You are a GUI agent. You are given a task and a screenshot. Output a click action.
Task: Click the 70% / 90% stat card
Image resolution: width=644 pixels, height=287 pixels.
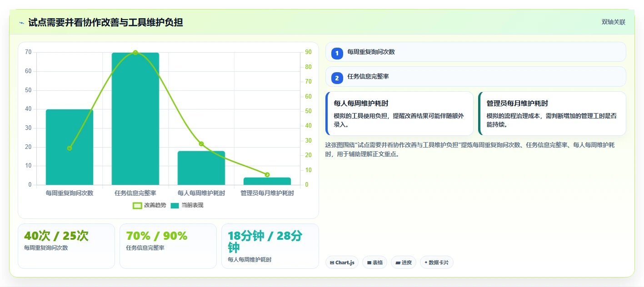(168, 246)
